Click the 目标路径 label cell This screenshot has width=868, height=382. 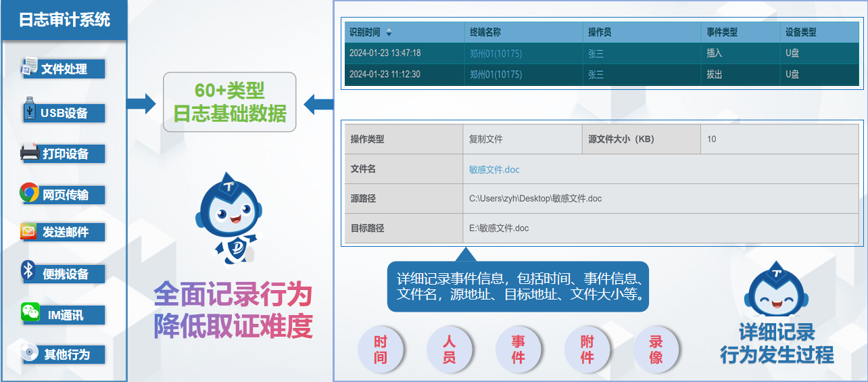(x=404, y=229)
